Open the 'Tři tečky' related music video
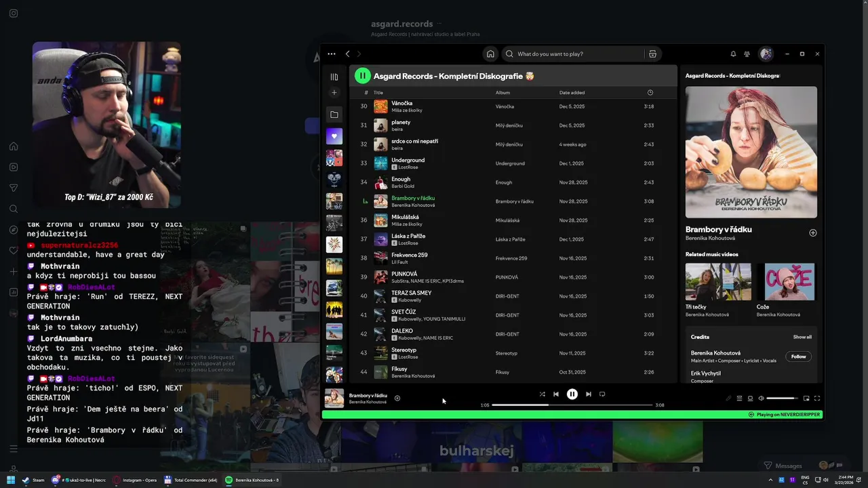The width and height of the screenshot is (868, 488). coord(718,281)
